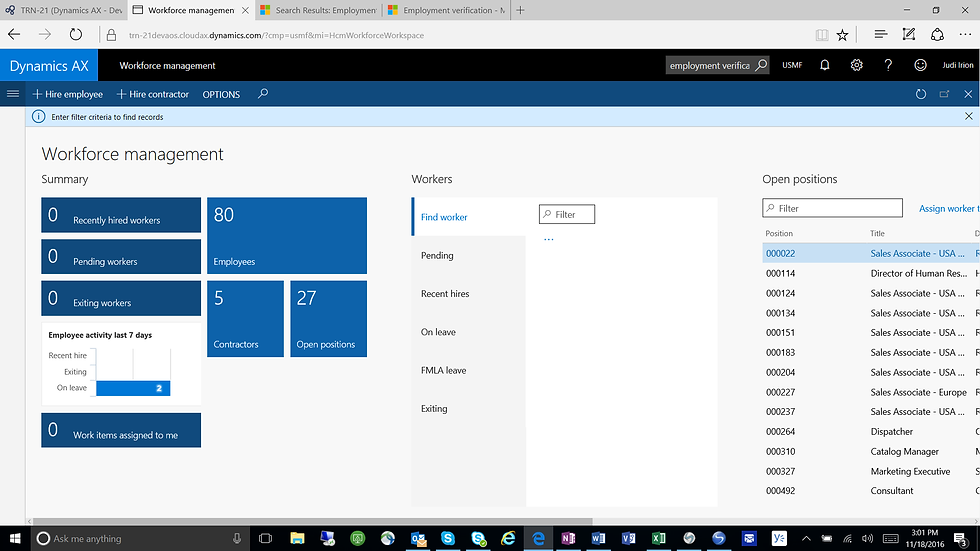Screen dimensions: 980x551
Task: Click the Workers Filter input field
Action: click(x=567, y=214)
